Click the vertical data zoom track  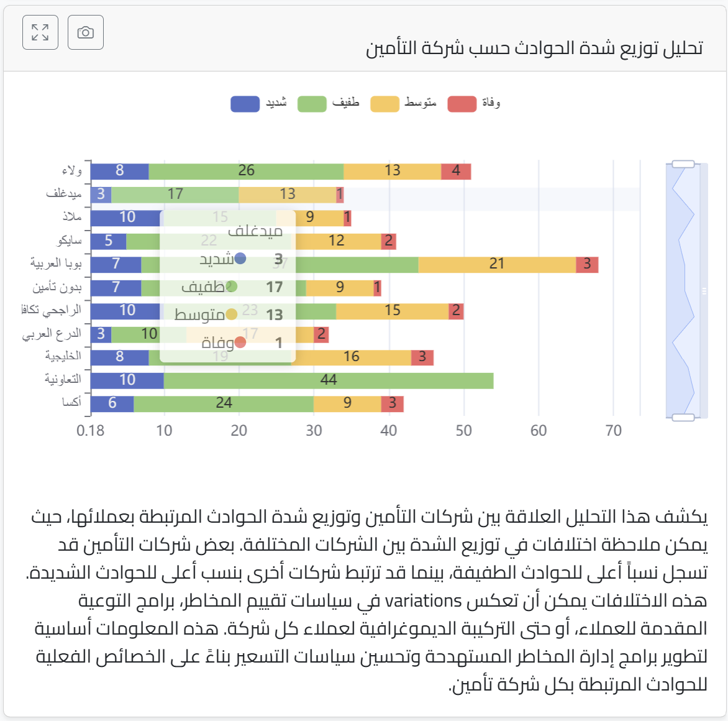(x=682, y=286)
